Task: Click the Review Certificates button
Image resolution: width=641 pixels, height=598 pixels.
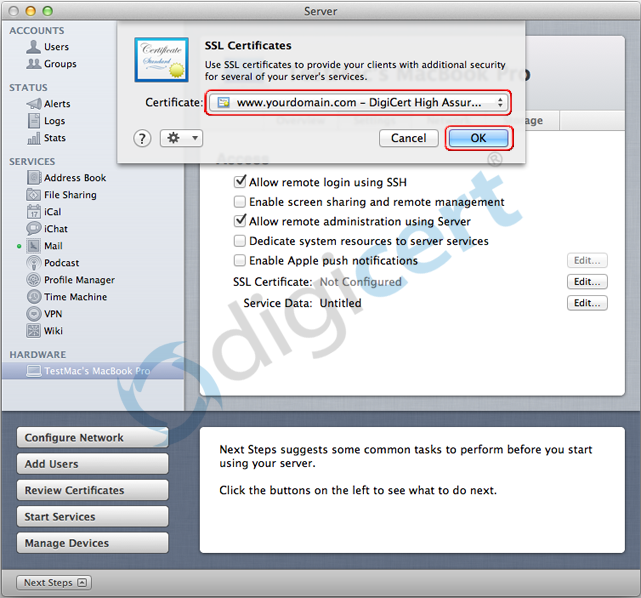Action: [x=92, y=491]
